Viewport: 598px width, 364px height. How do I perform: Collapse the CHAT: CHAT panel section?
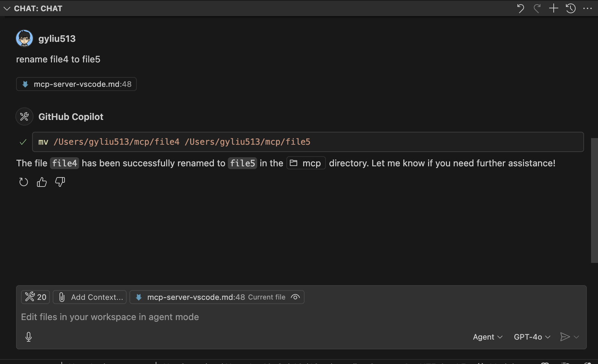(7, 8)
